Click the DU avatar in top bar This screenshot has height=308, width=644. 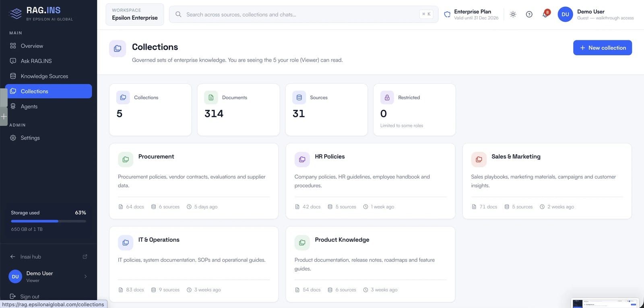(565, 14)
